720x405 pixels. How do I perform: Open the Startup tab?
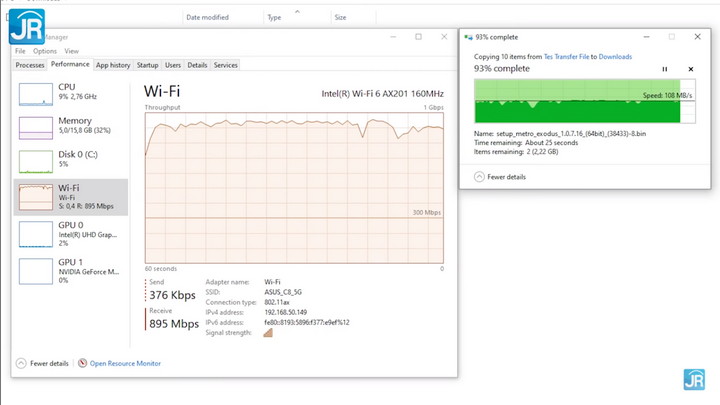click(147, 65)
